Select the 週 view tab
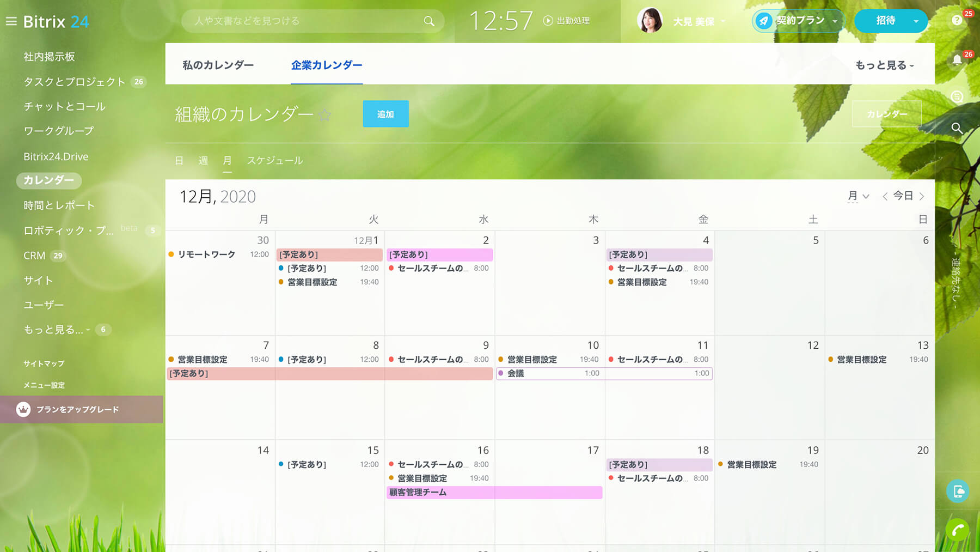The width and height of the screenshot is (980, 552). [x=203, y=161]
